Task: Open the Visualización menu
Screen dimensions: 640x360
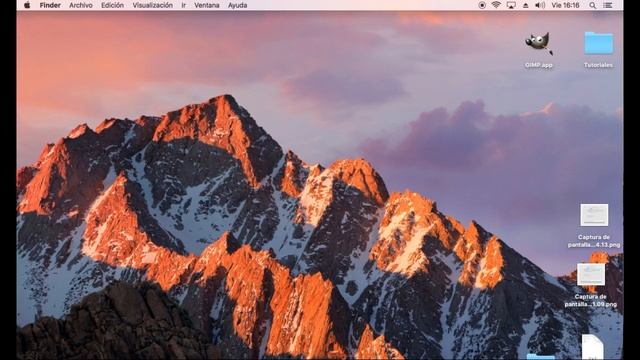Action: tap(153, 5)
